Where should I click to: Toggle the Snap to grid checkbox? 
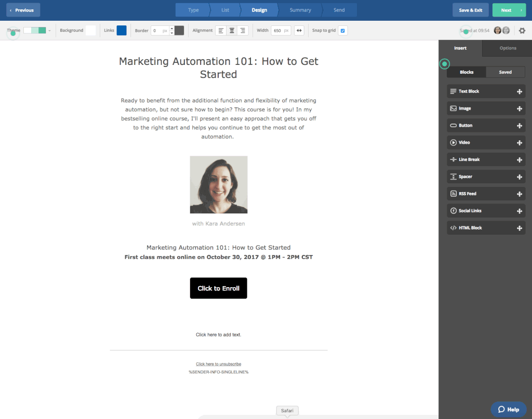(x=342, y=31)
